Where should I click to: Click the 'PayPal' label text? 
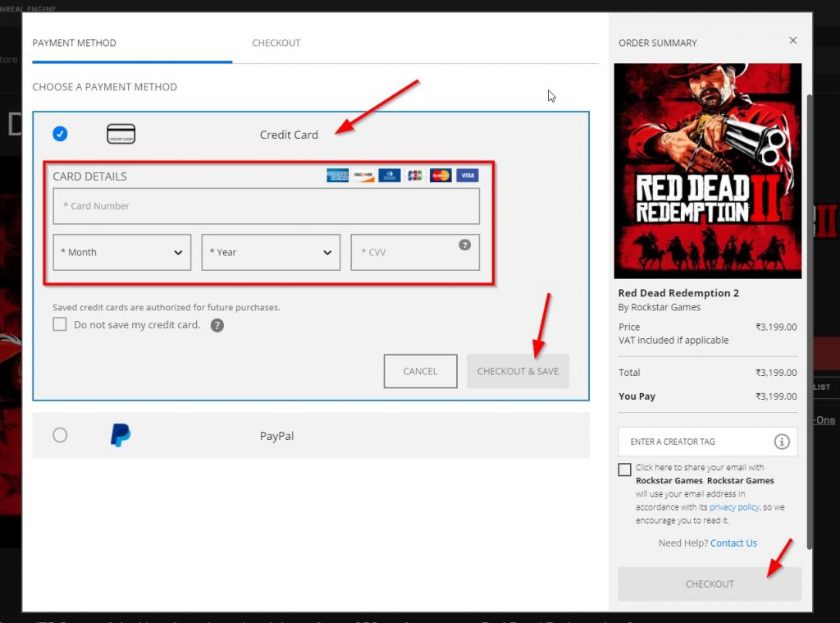(277, 436)
